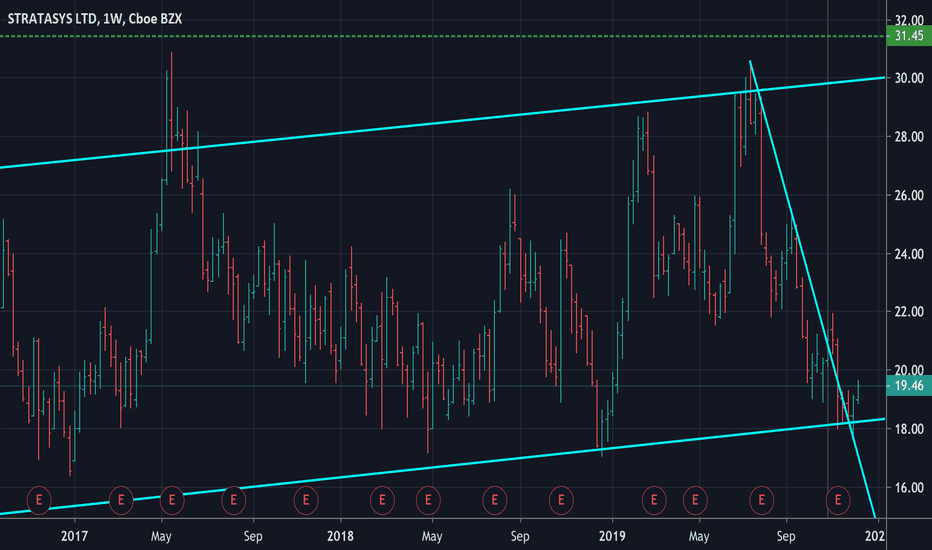Click the STRATASYS LTD symbol title
Viewport: 932px width, 550px height.
click(x=52, y=19)
